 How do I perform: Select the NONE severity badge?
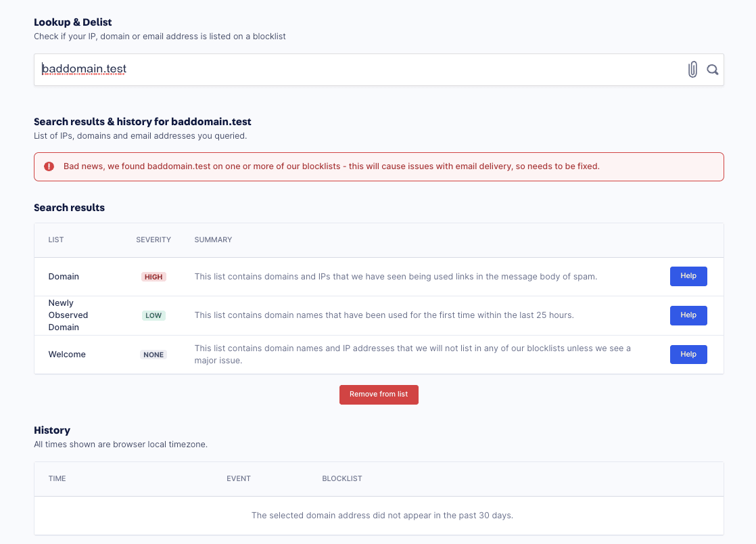pyautogui.click(x=153, y=355)
